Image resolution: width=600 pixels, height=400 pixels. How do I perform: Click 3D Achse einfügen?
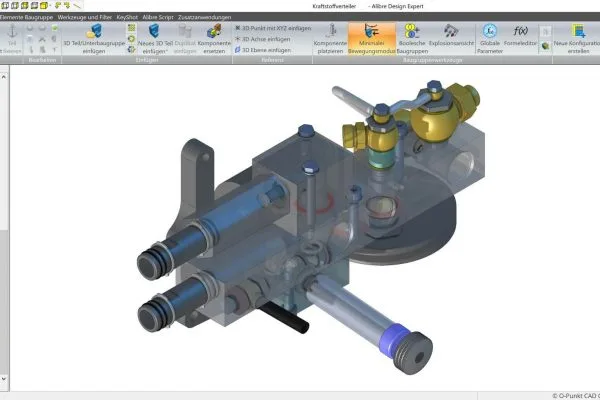[262, 39]
